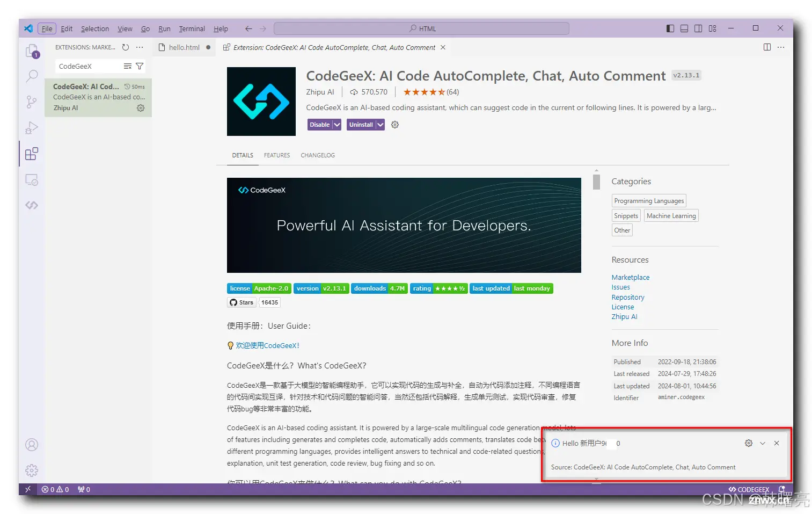Go forward with the navigation arrow
Screen dimensions: 812x514
pyautogui.click(x=263, y=28)
